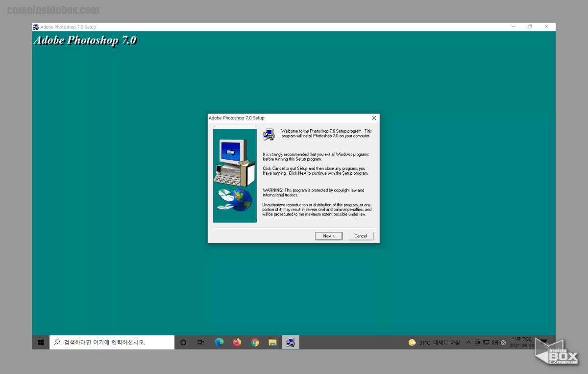Screen dimensions: 588x374
Task: Launch Microsoft Edge from taskbar
Action: 219,342
